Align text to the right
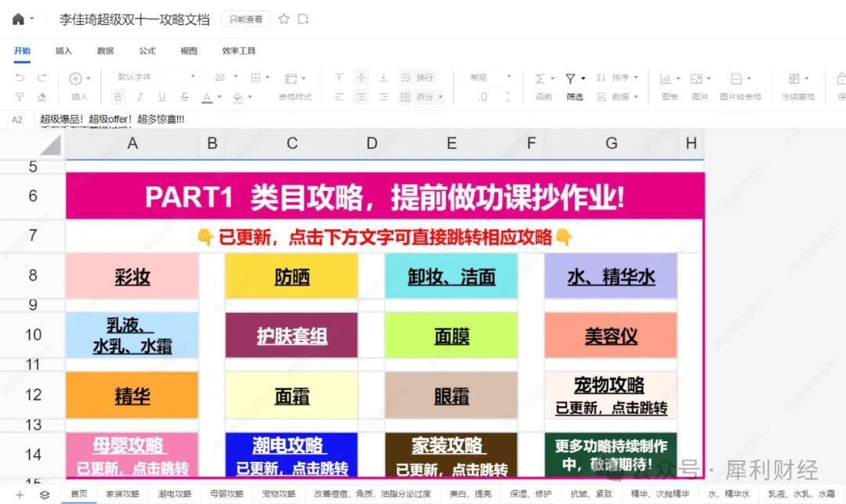 [384, 97]
